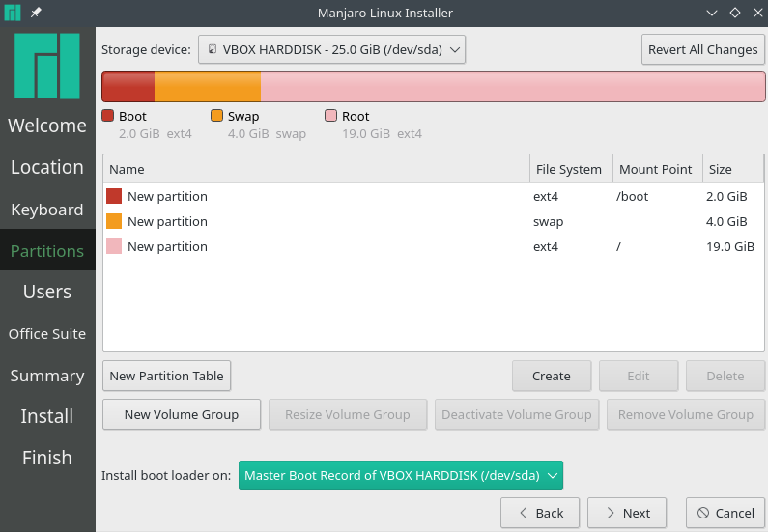Screen dimensions: 768x532
Task: Click the swap file system cell in the table
Action: 548,222
